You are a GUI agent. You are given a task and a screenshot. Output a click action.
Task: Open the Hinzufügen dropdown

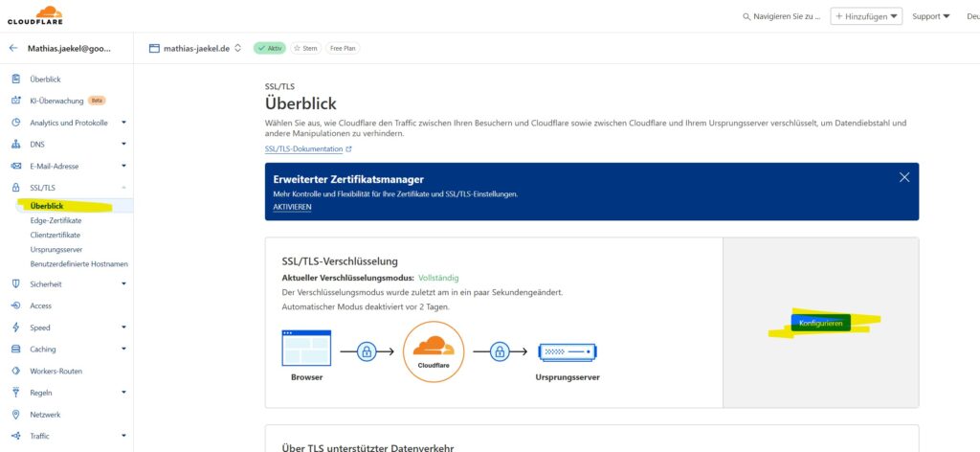click(x=866, y=16)
